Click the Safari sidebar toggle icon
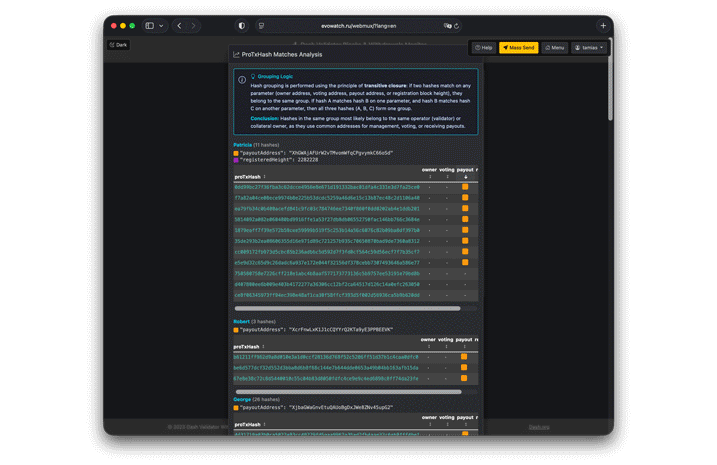The image size is (717, 465). (x=151, y=25)
